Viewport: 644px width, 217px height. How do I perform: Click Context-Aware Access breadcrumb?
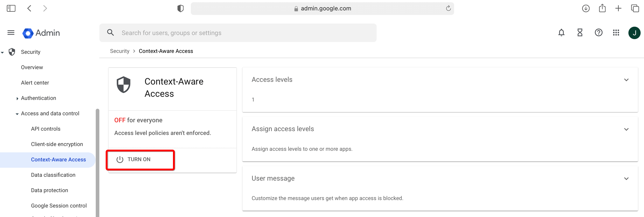point(166,51)
